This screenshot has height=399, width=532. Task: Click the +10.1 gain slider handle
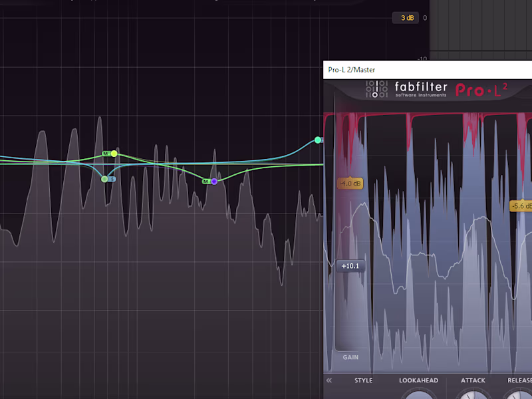click(x=350, y=266)
